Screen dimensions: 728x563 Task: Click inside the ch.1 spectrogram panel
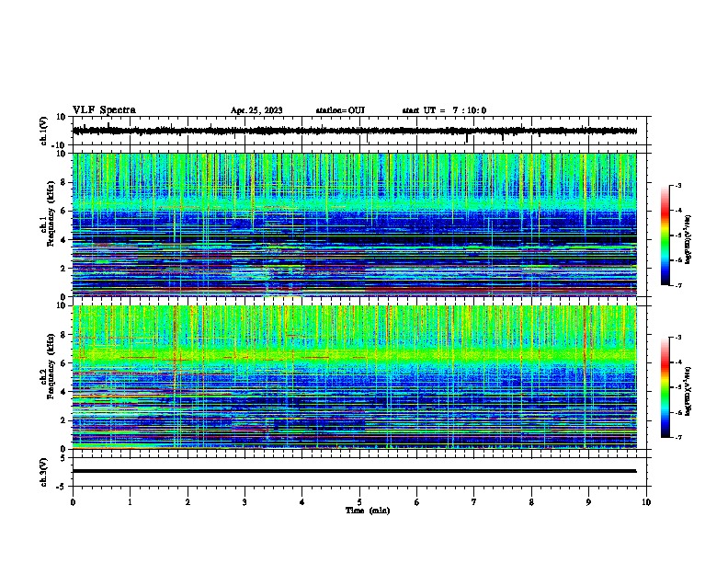[x=355, y=224]
